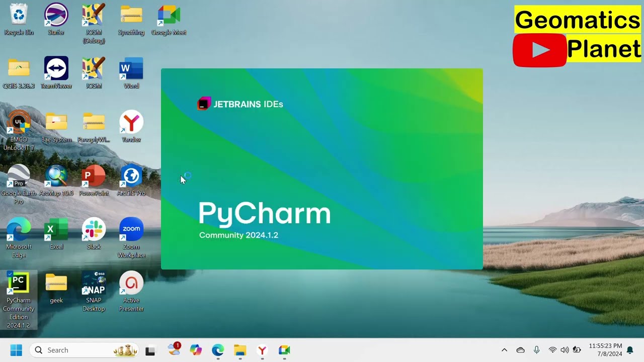Click the microphone tray icon
Screen dimensions: 644x362
pos(537,350)
